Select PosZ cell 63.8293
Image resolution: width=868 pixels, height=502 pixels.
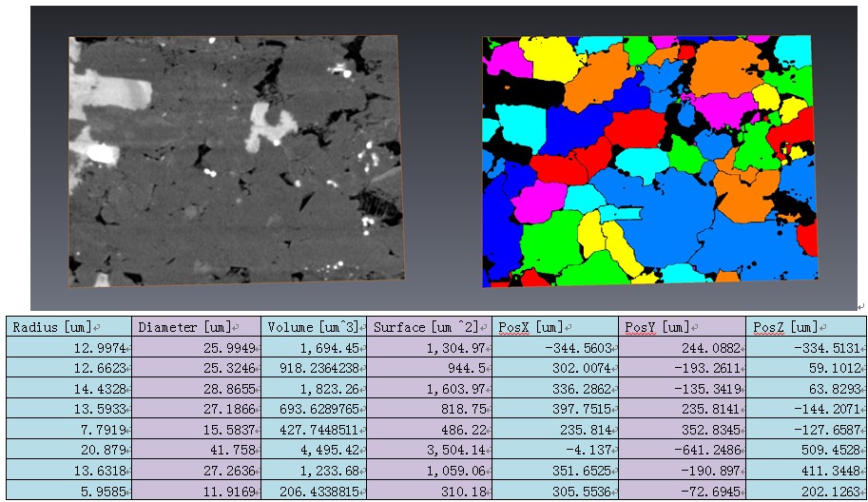point(806,389)
